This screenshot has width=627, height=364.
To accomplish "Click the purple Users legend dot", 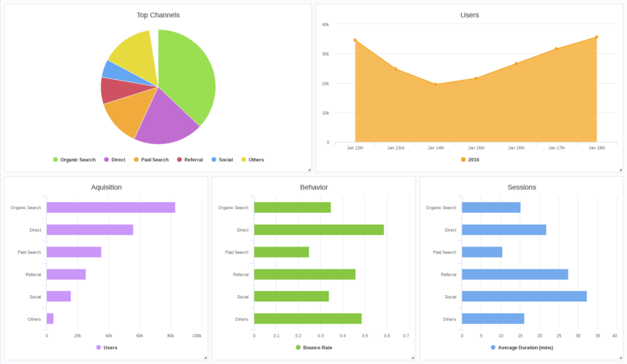I will click(x=99, y=348).
